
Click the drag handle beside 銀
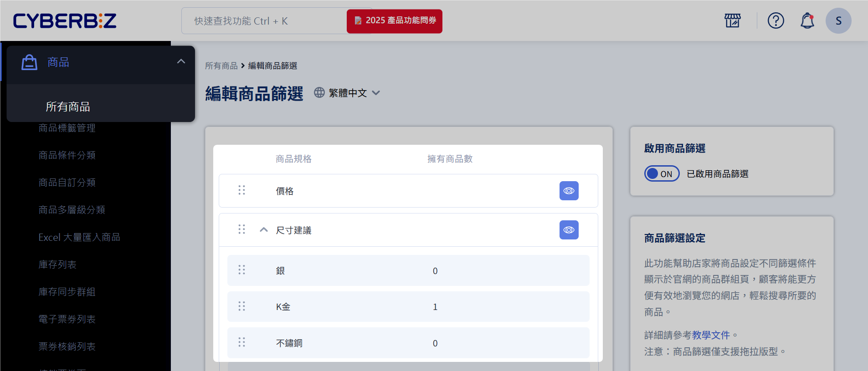[241, 270]
